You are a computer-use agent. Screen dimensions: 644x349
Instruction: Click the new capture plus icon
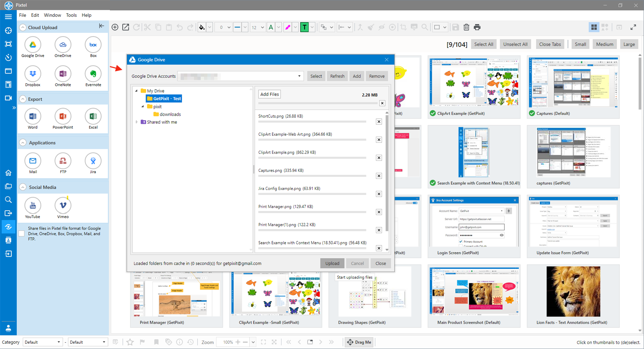[115, 27]
